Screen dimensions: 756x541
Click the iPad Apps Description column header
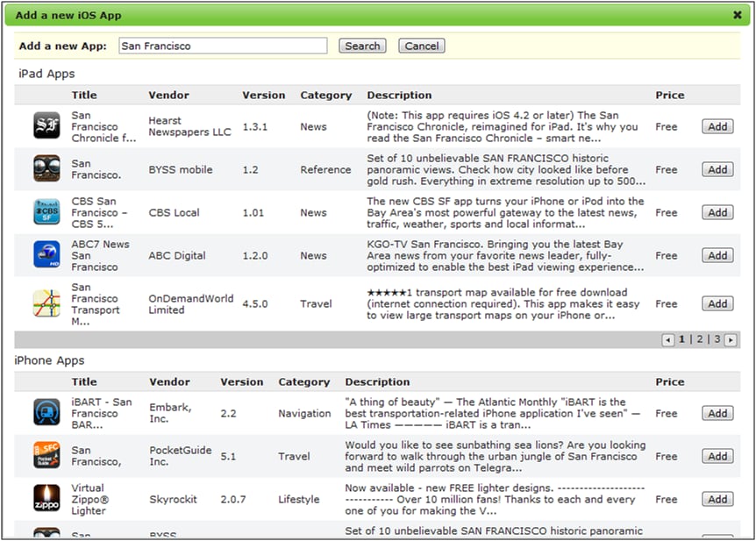click(399, 95)
